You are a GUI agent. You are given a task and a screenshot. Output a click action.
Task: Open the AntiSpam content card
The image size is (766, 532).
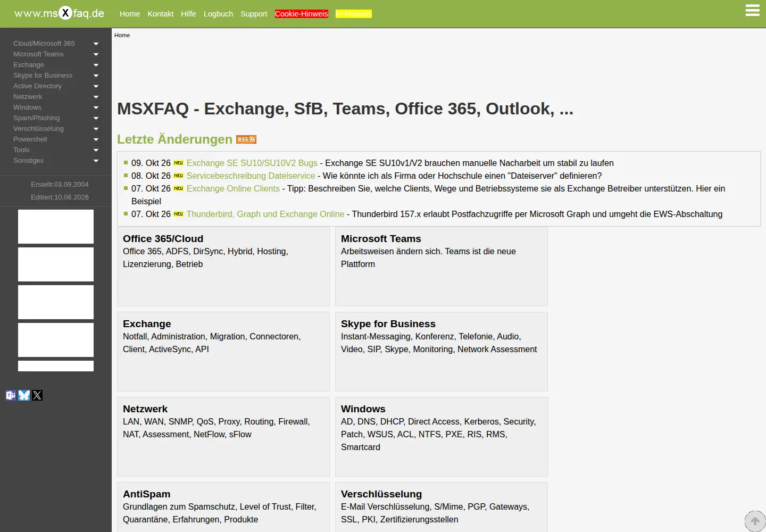coord(223,507)
